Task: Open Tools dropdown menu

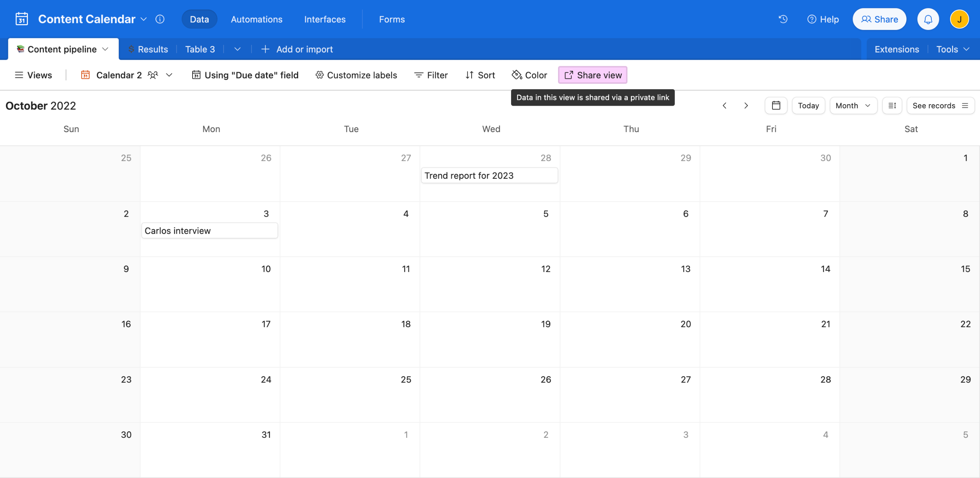Action: pyautogui.click(x=952, y=49)
